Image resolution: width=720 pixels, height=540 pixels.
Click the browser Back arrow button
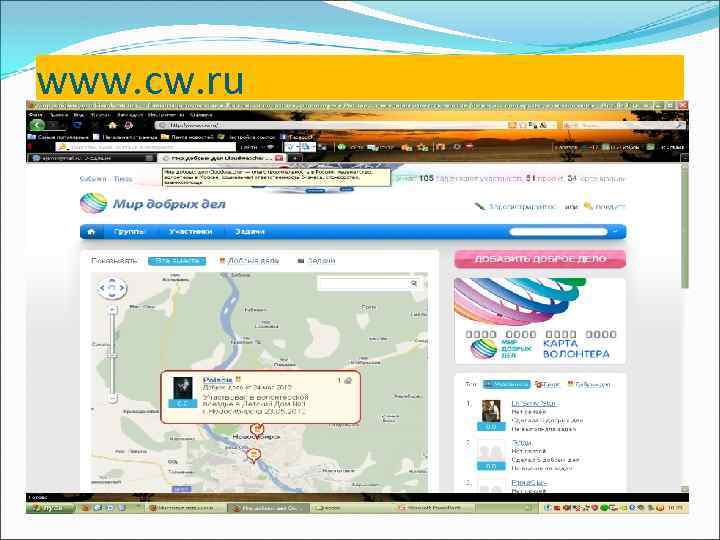37,125
